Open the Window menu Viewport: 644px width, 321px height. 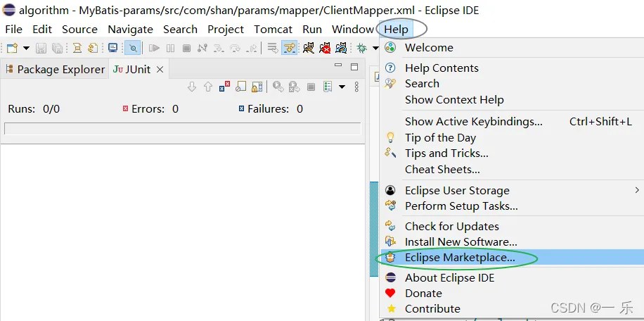[353, 30]
